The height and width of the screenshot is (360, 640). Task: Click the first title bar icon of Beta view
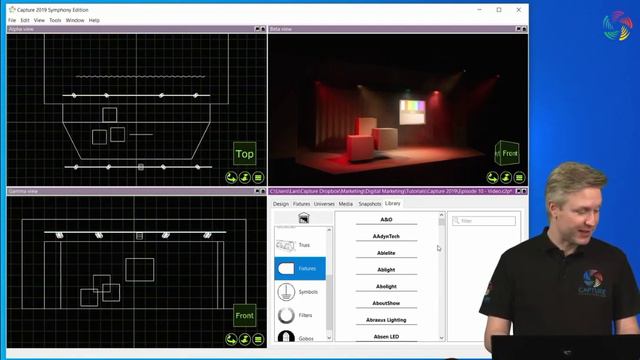click(x=518, y=29)
